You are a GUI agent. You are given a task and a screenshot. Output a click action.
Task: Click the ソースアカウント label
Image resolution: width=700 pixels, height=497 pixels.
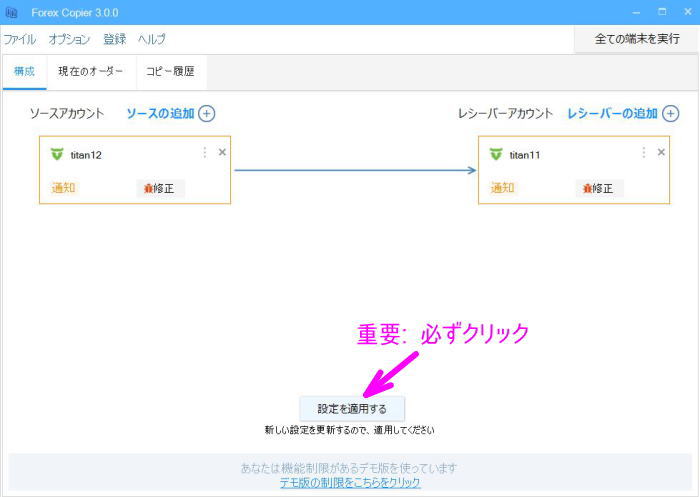coord(67,113)
